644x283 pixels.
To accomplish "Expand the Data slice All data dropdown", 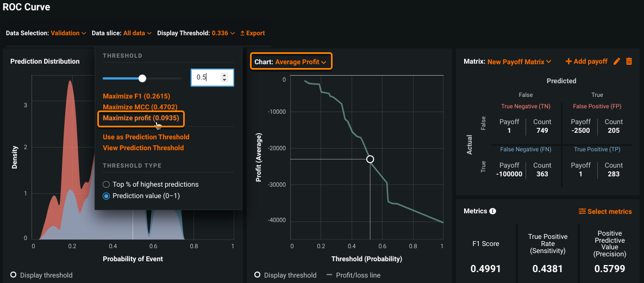I will click(137, 33).
